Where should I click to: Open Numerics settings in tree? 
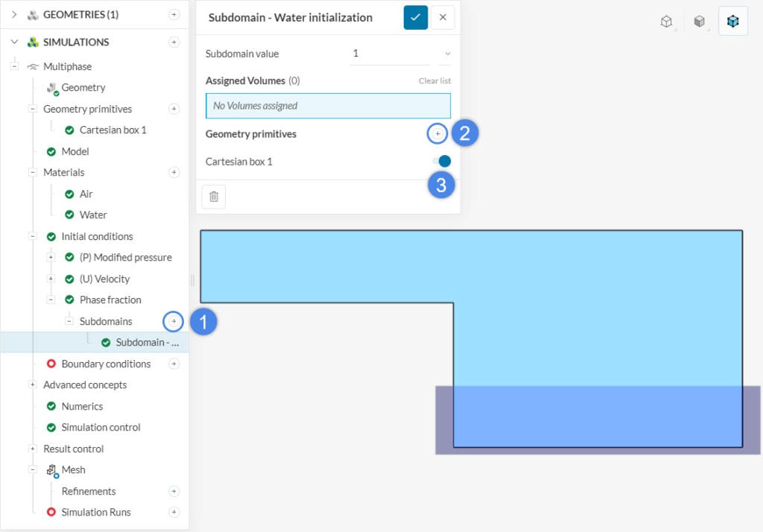coord(82,406)
